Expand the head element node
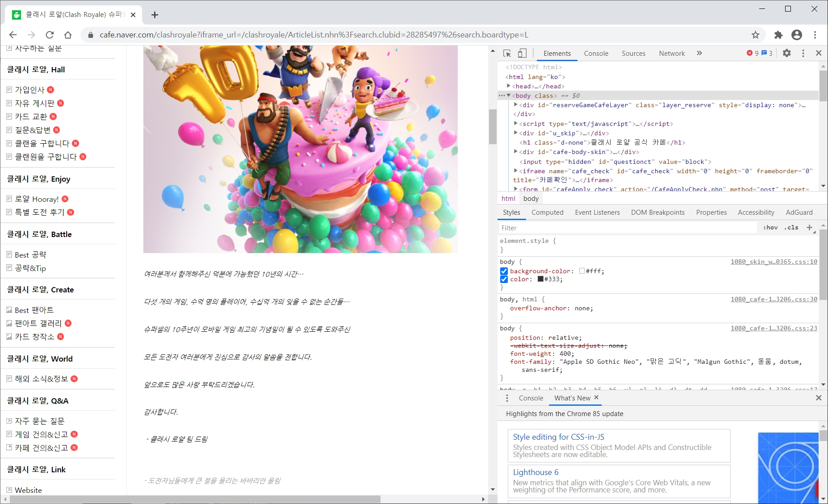 pos(508,86)
